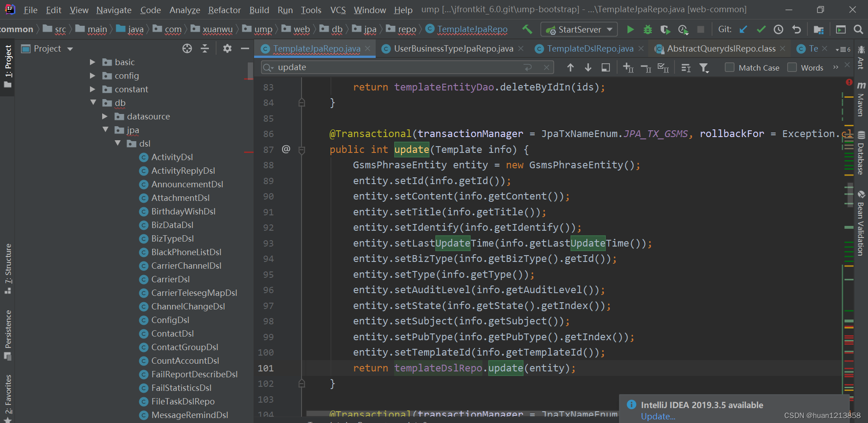Go to previous search occurrence arrow

(x=571, y=67)
